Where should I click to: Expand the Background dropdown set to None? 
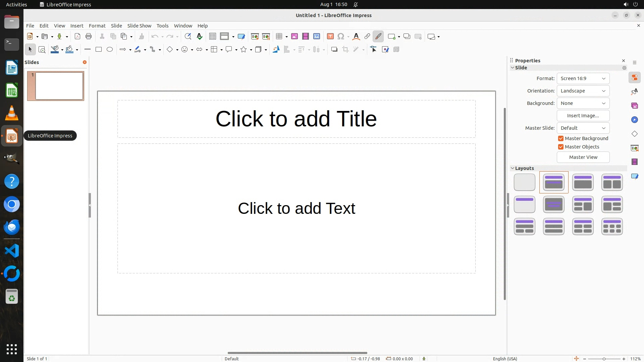pyautogui.click(x=583, y=103)
